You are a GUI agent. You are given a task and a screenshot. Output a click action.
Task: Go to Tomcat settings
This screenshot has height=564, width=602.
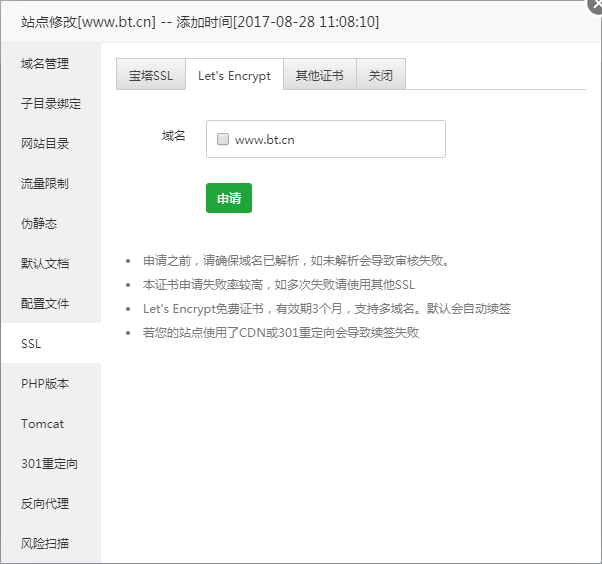(43, 423)
